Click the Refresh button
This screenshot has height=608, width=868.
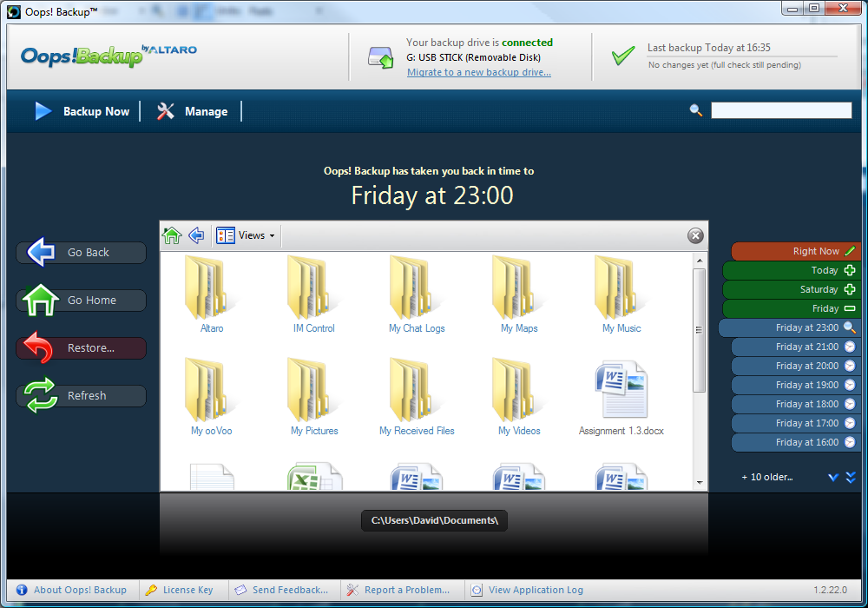point(82,396)
